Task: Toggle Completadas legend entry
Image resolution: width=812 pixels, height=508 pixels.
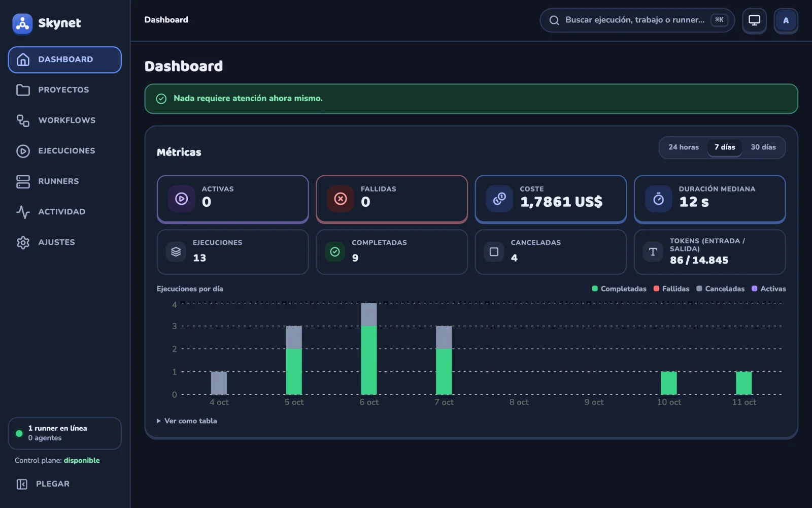Action: click(619, 289)
